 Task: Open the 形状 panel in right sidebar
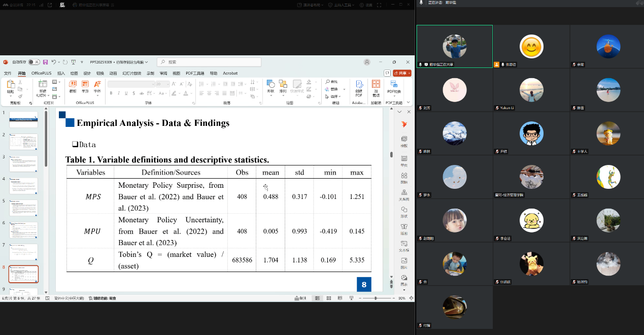coord(404,211)
